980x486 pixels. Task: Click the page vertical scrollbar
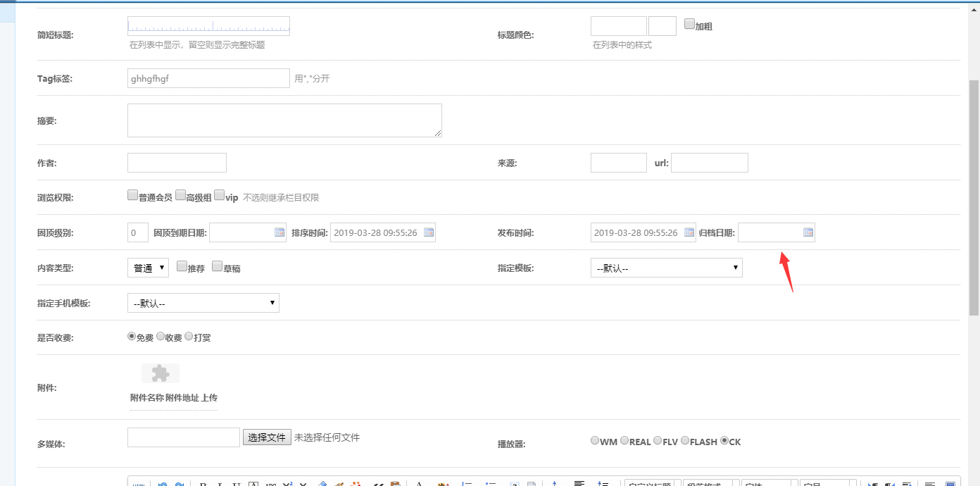974,197
